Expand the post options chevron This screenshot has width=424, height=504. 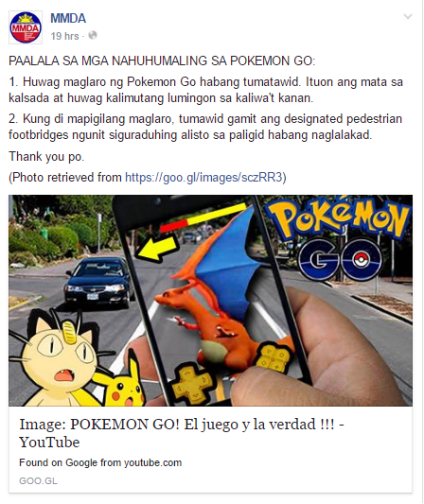click(408, 16)
